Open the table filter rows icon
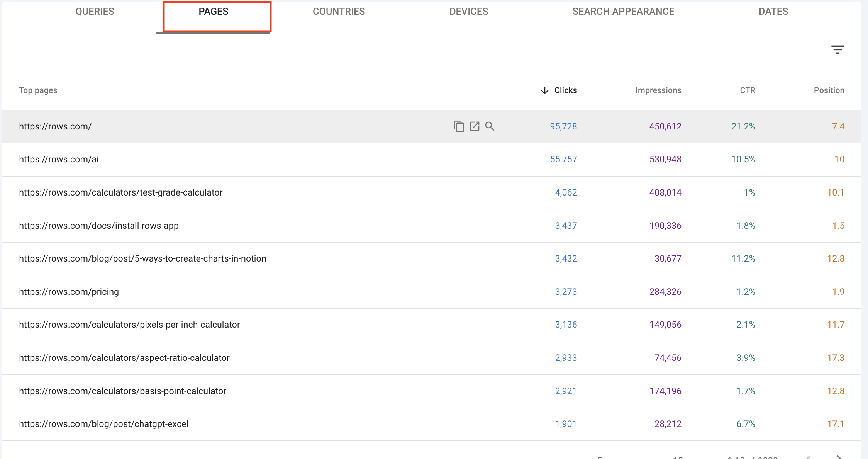Screen dimensions: 868x459 click(x=837, y=49)
